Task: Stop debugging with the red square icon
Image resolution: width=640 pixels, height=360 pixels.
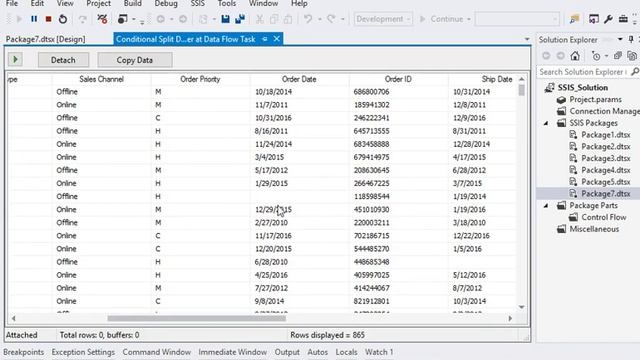Action: point(48,19)
